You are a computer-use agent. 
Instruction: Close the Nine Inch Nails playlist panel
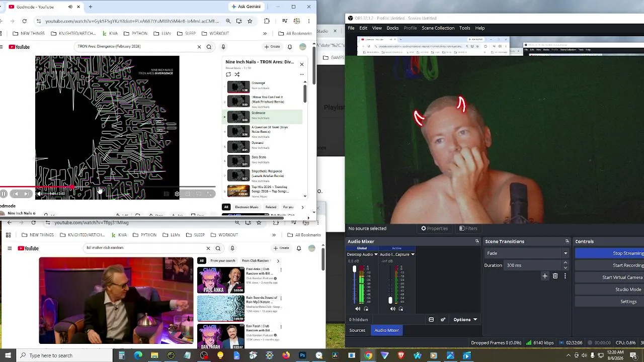tap(302, 64)
